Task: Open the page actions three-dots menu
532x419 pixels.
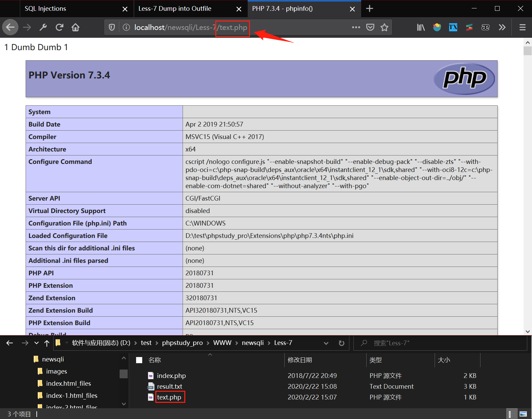Action: 356,27
